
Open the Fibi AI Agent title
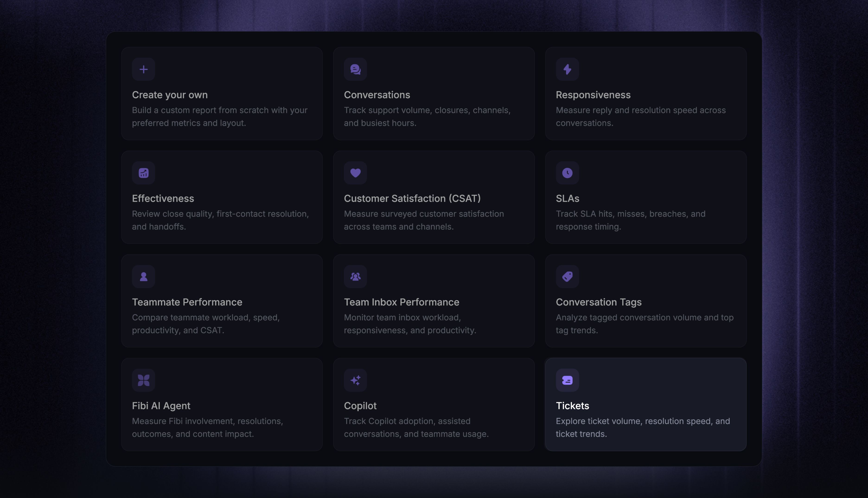[161, 406]
